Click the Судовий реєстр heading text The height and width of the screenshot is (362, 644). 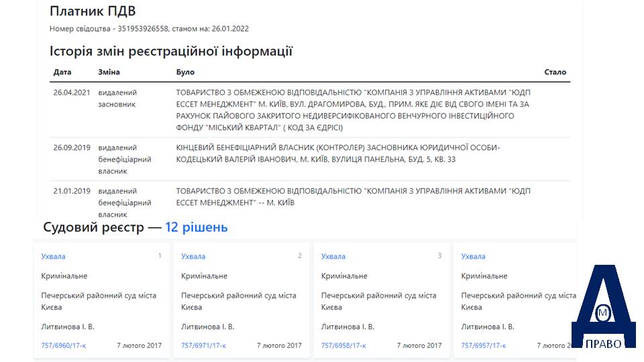[x=94, y=227]
